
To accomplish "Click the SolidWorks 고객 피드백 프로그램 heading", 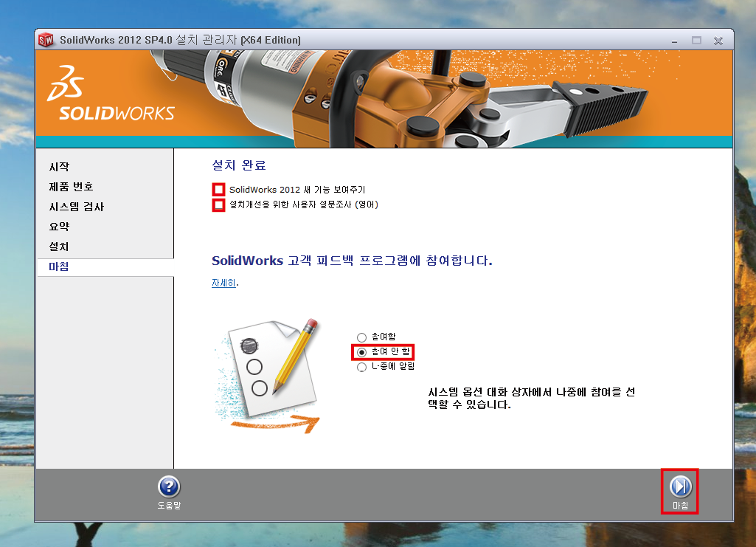I will click(x=352, y=261).
